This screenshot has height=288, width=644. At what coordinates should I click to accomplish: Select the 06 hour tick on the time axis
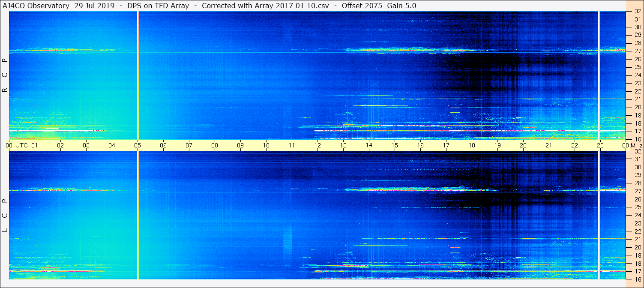[163, 145]
